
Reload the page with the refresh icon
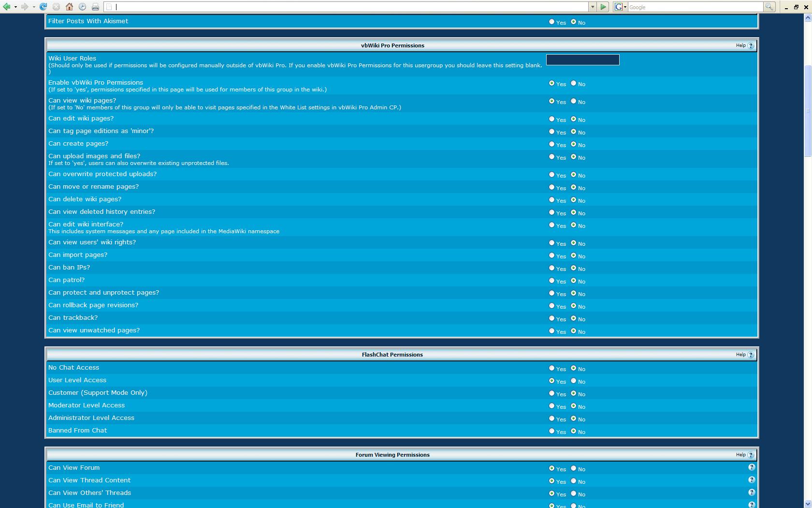[43, 7]
